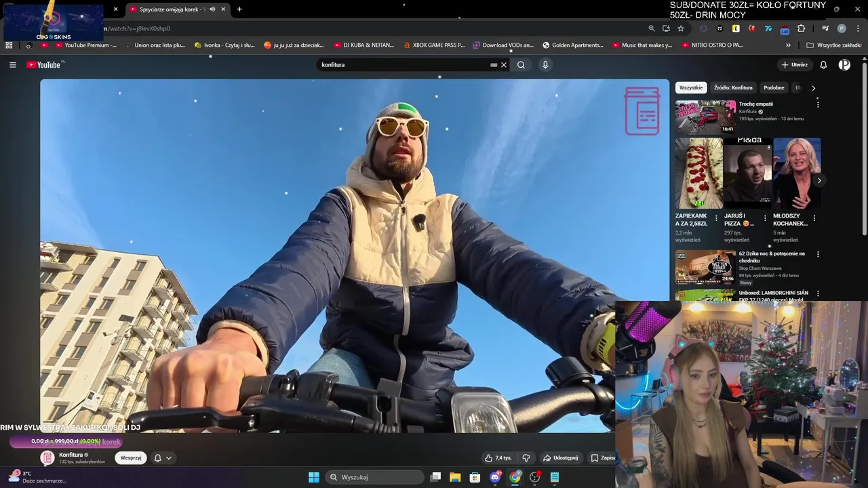Select the Wszystkie filter chip
868x488 pixels.
click(691, 87)
